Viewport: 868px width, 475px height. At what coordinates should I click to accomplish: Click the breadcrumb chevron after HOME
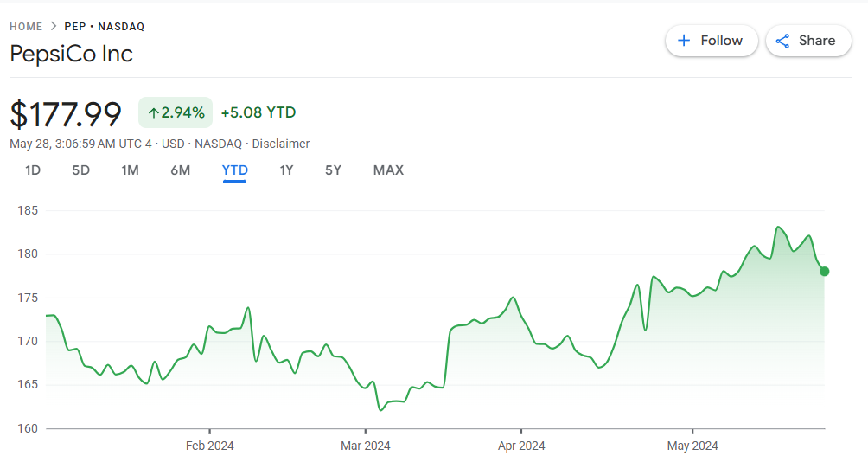54,26
